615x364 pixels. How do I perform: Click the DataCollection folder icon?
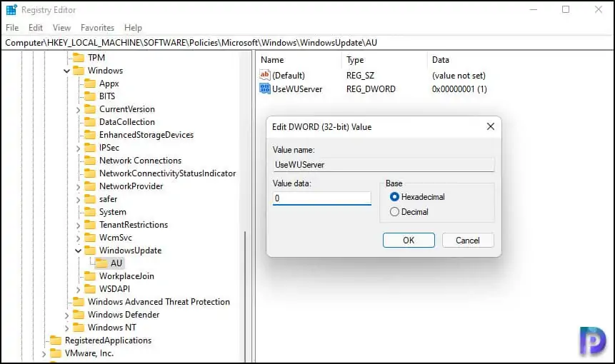(90, 122)
